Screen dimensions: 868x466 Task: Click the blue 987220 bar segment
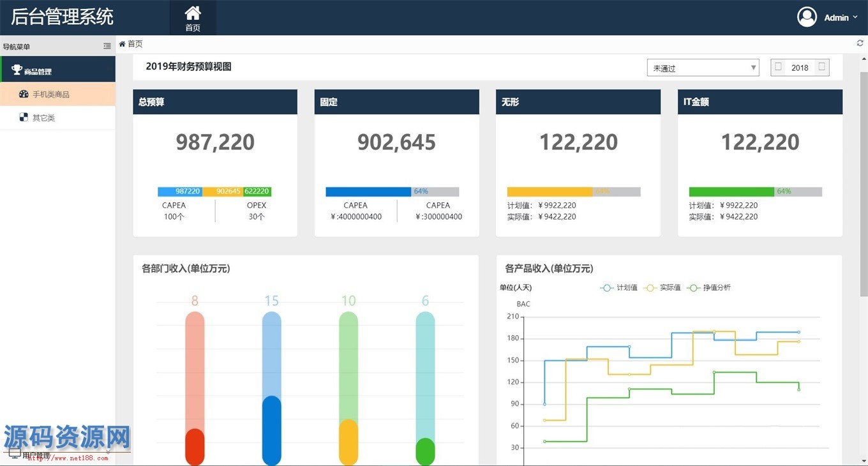180,192
